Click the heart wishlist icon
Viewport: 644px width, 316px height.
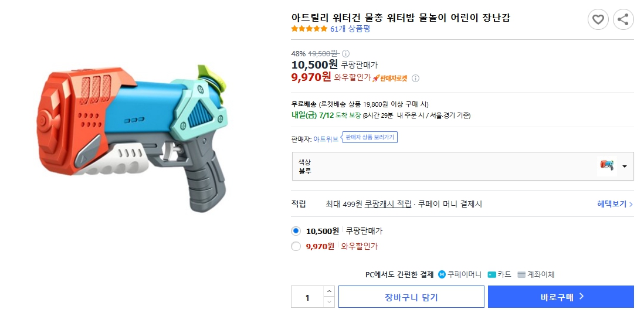coord(598,20)
